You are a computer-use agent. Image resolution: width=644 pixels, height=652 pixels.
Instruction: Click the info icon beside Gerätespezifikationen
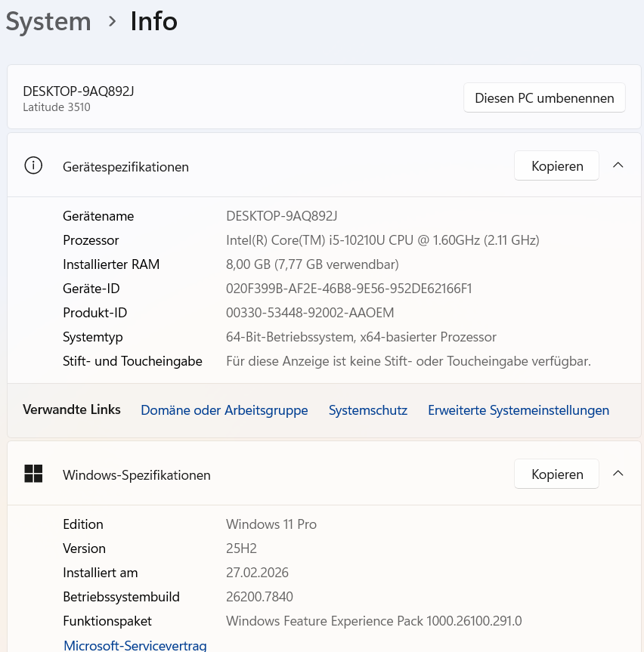(x=33, y=165)
